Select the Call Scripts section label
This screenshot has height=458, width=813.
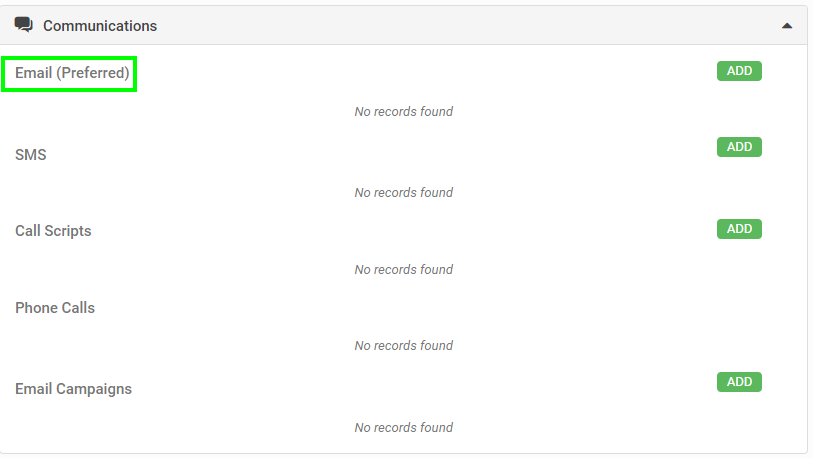tap(53, 231)
